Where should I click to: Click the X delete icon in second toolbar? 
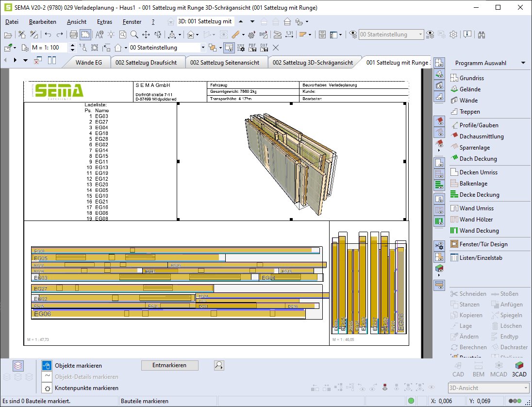pos(276,48)
